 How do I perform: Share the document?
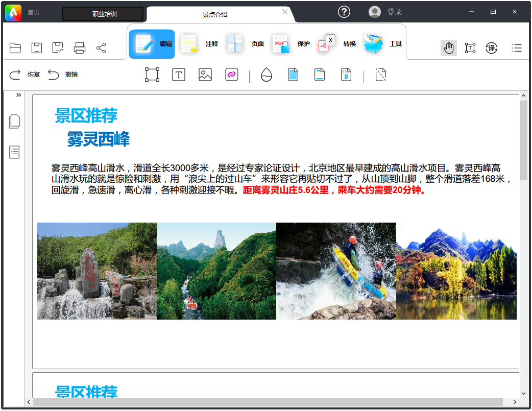(101, 47)
